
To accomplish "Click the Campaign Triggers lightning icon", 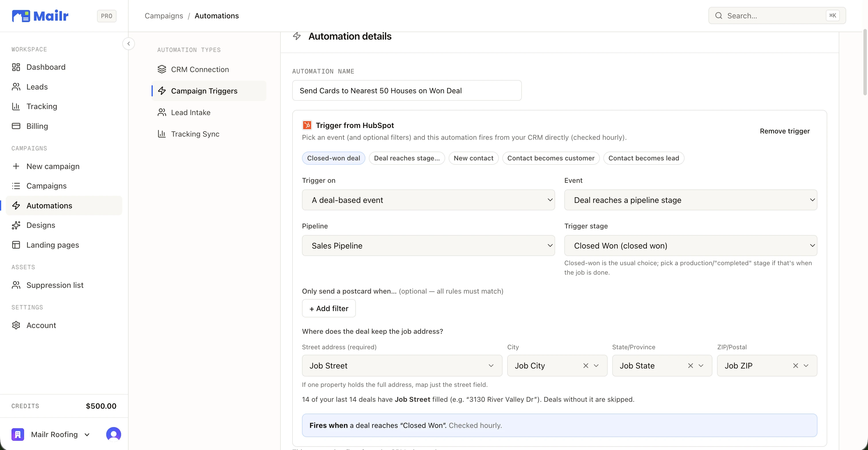I will 162,91.
